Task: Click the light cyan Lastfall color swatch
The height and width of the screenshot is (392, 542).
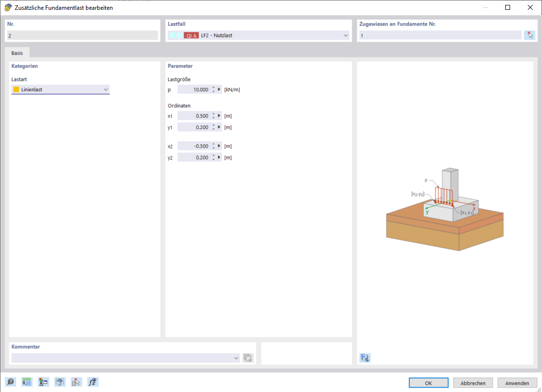Action: 172,35
